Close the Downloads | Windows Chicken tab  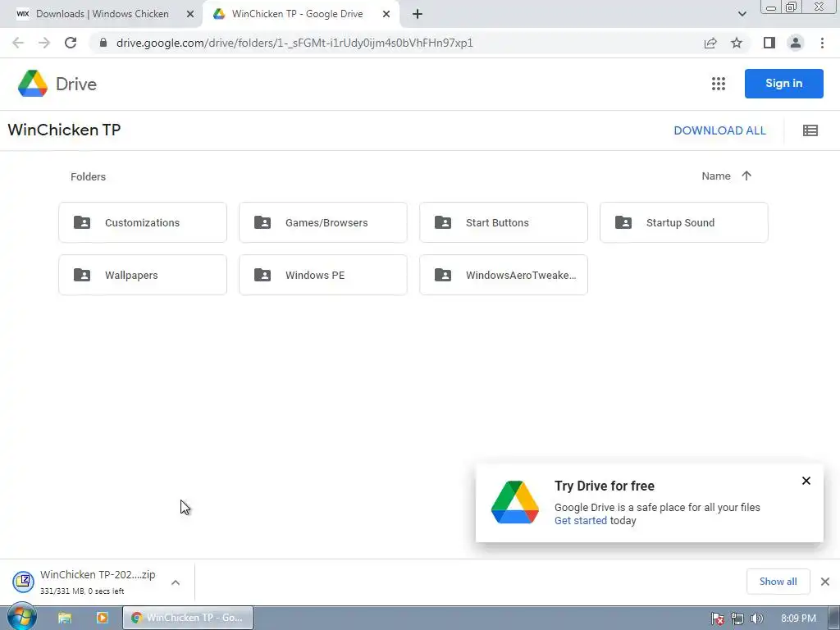(x=189, y=14)
